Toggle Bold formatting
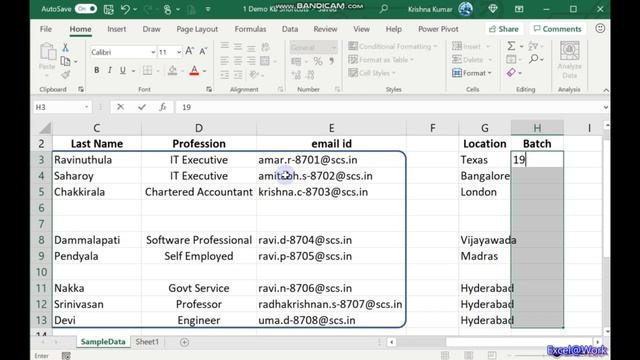640x360 pixels. pyautogui.click(x=97, y=71)
